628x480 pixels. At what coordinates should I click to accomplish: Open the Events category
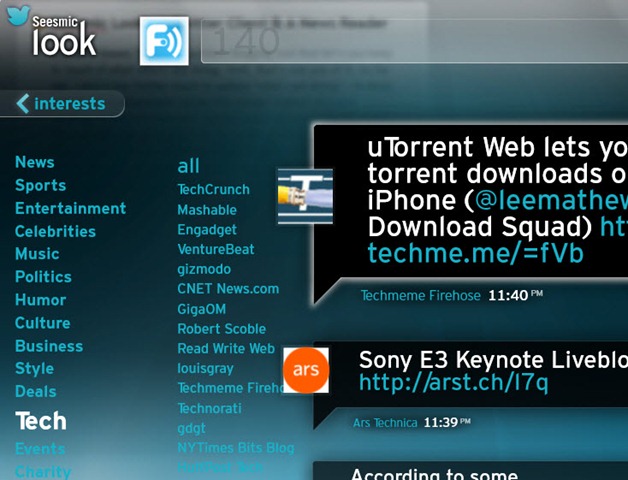click(40, 449)
